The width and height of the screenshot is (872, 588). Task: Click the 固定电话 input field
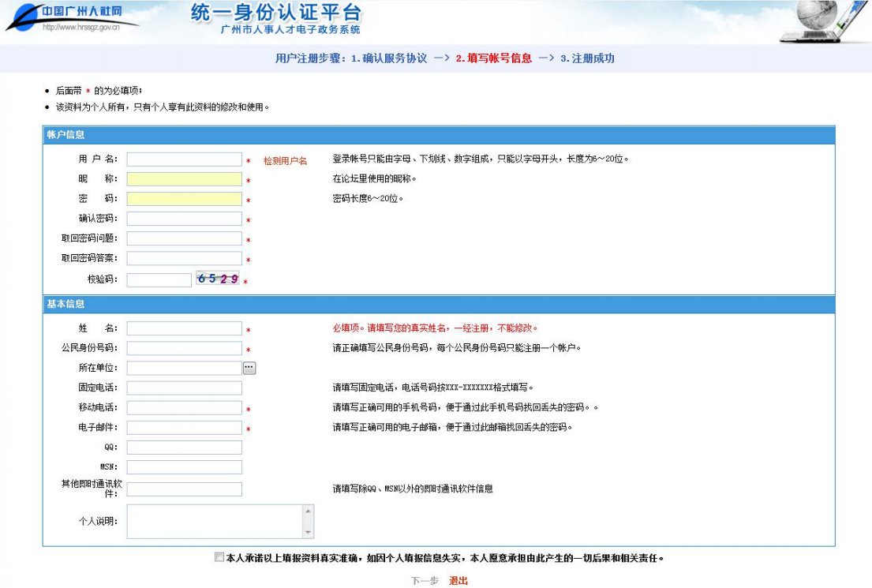click(184, 388)
